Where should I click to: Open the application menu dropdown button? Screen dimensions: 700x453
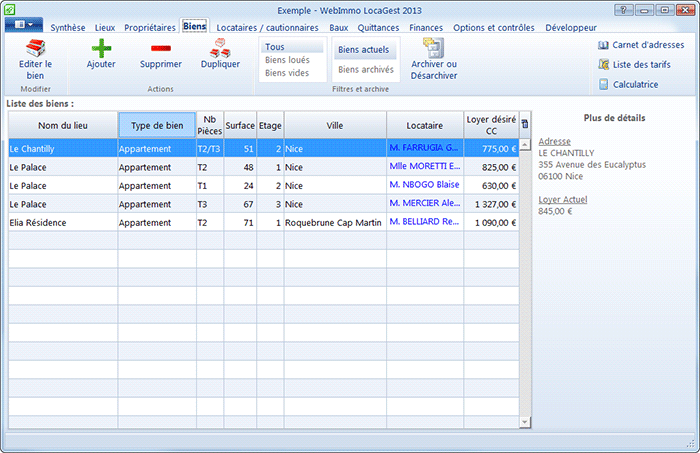click(x=23, y=23)
